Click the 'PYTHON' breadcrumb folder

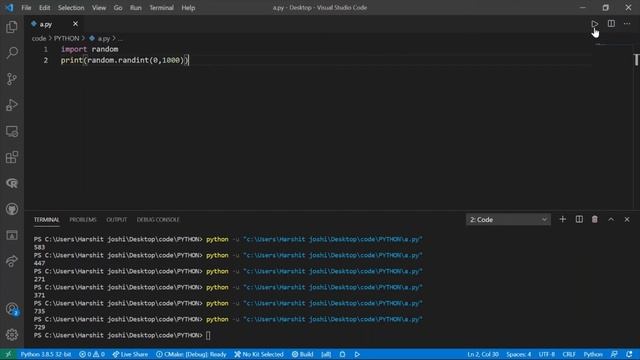[x=67, y=38]
